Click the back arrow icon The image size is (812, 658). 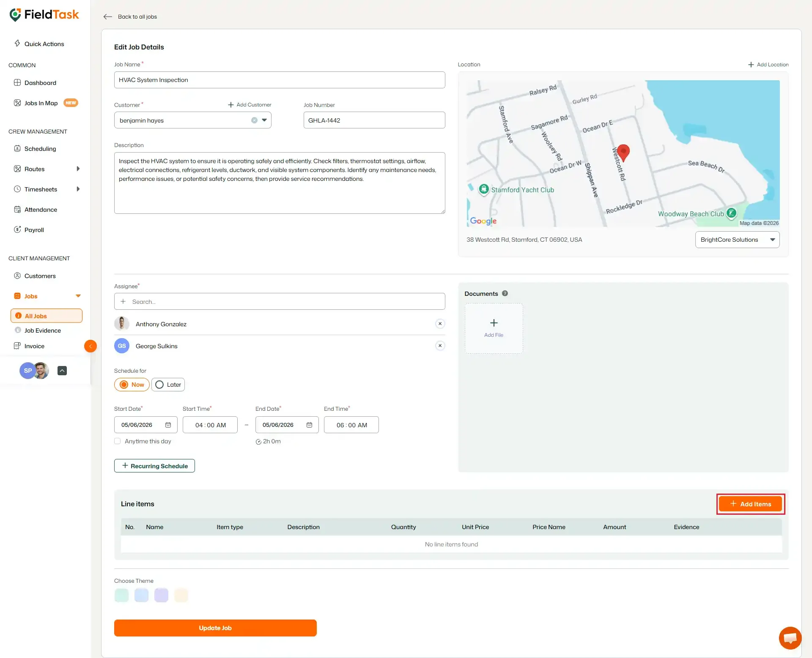click(x=108, y=16)
